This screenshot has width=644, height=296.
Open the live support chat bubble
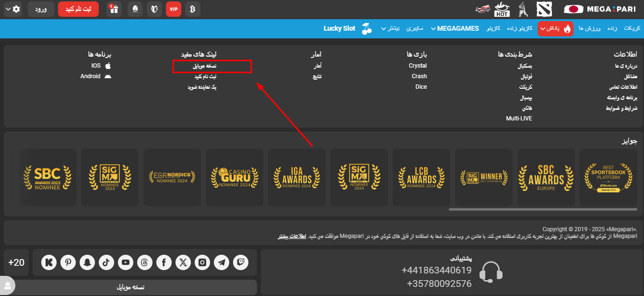point(8,286)
